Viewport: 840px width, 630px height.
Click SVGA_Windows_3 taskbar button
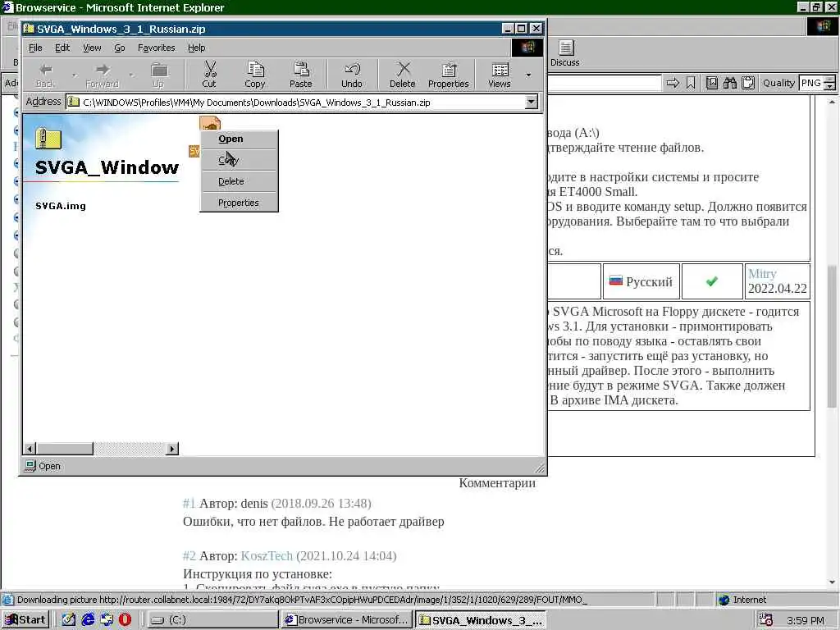(x=481, y=620)
